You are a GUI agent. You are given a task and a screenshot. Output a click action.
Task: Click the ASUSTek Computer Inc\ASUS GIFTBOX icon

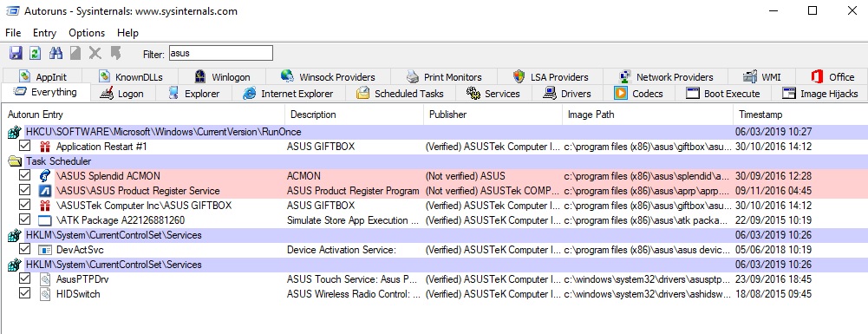(x=45, y=206)
